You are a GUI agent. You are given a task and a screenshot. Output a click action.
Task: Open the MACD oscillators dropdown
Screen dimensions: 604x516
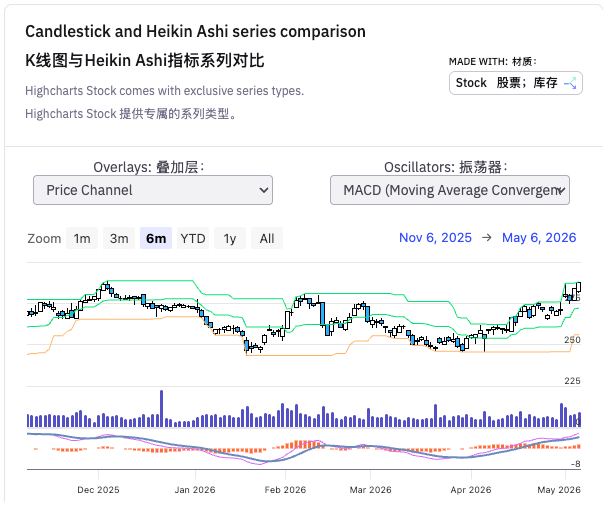[x=450, y=190]
